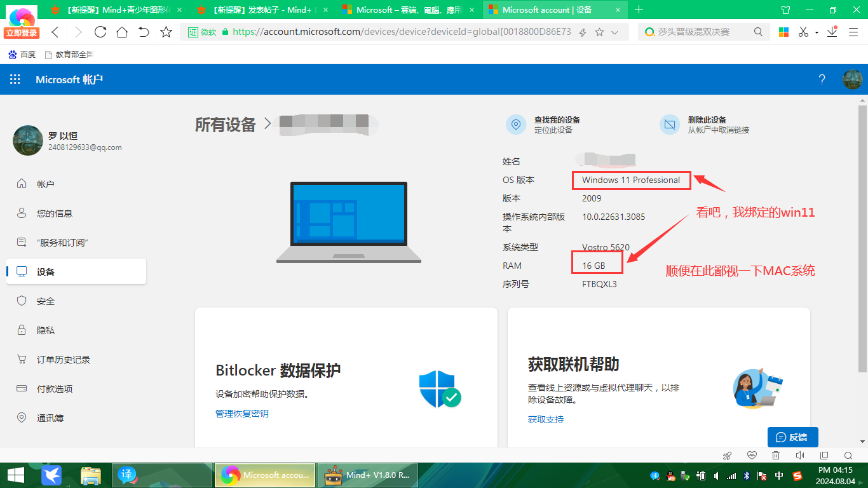This screenshot has height=488, width=868.
Task: Click the skin shirt icon in title bar
Action: click(x=785, y=10)
